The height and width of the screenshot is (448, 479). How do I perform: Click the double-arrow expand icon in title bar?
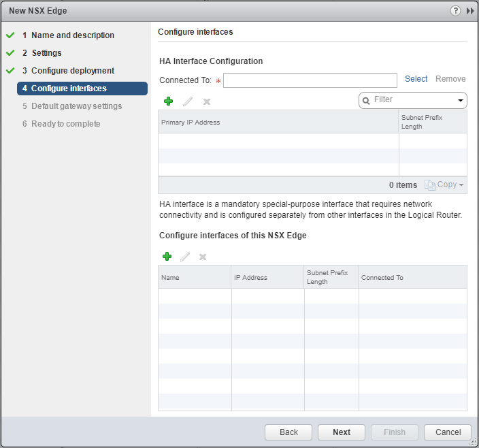(x=469, y=11)
